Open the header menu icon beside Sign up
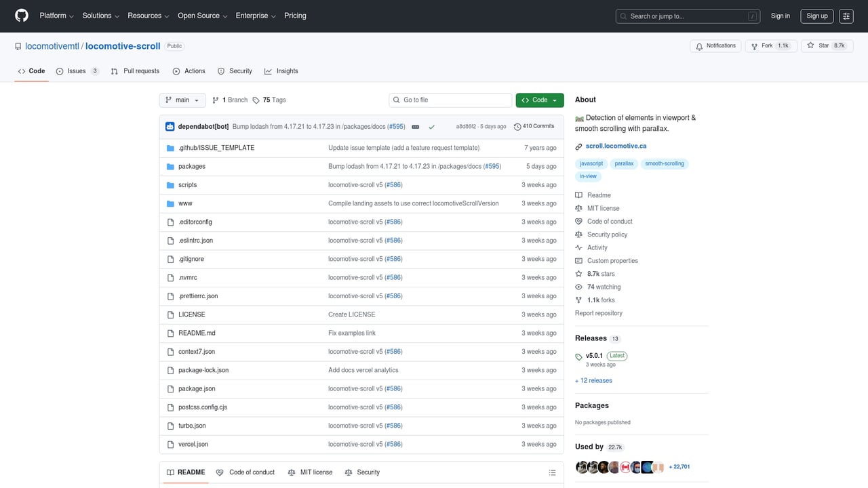Image resolution: width=868 pixels, height=488 pixels. 846,16
